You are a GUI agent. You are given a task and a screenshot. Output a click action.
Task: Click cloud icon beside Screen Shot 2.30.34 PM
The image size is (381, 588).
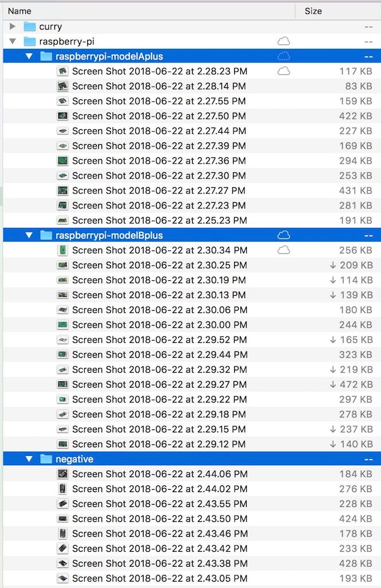click(x=283, y=250)
